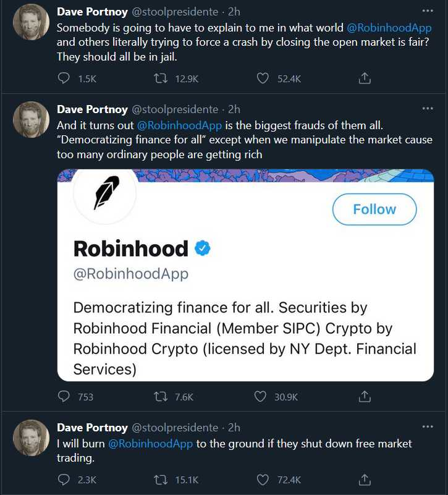Screen dimensions: 448x495
Task: Open Dave Portnoy's avatar on first tweet
Action: (31, 22)
